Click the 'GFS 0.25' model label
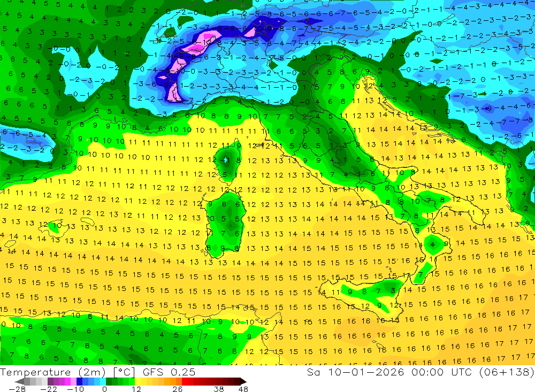This screenshot has width=535, height=392. (x=169, y=372)
